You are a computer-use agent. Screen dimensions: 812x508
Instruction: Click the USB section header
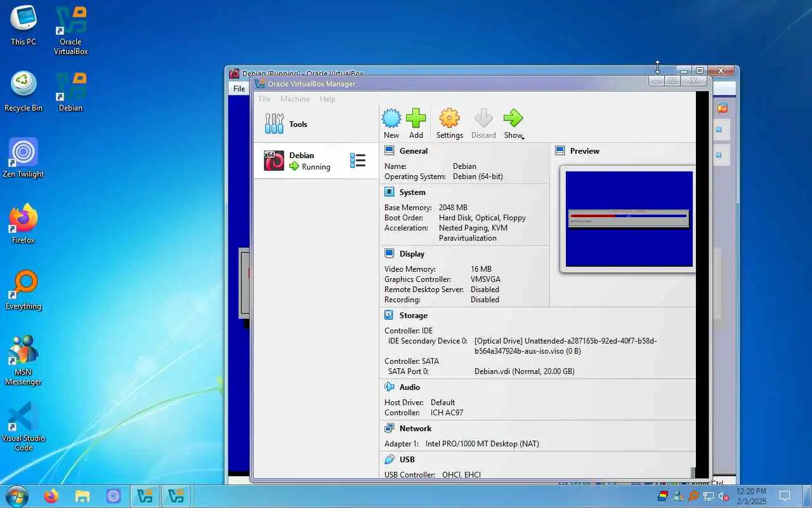coord(407,460)
